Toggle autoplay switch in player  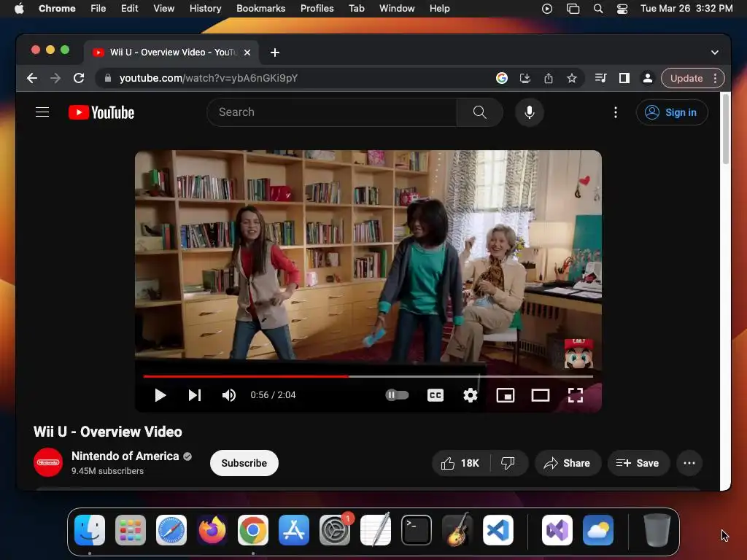[x=397, y=394]
